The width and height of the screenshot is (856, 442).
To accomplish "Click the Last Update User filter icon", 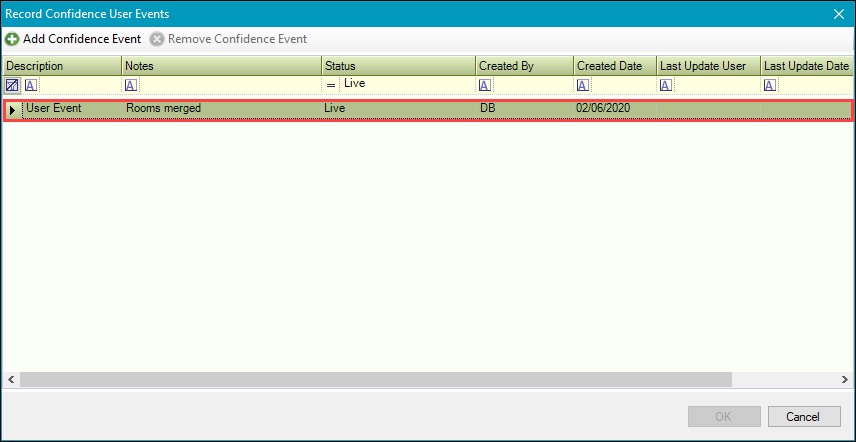I will pyautogui.click(x=665, y=86).
